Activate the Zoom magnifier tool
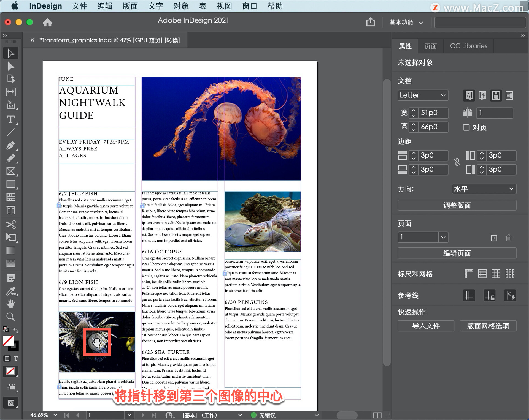 (x=11, y=317)
